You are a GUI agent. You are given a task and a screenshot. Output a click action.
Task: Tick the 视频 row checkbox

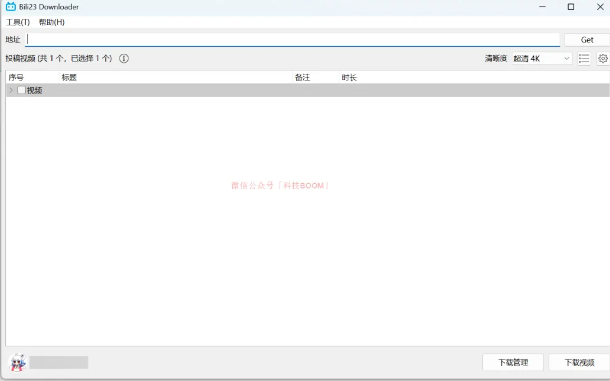(21, 90)
